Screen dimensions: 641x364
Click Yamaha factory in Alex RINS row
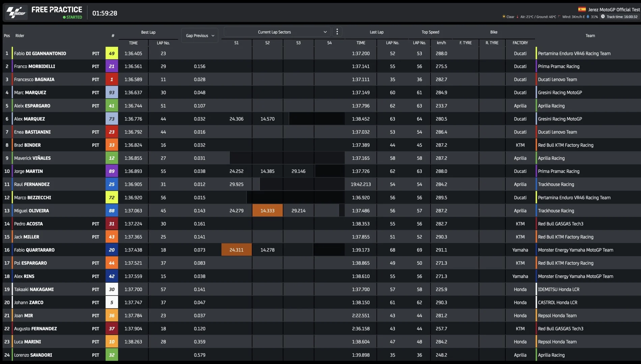[x=520, y=276]
